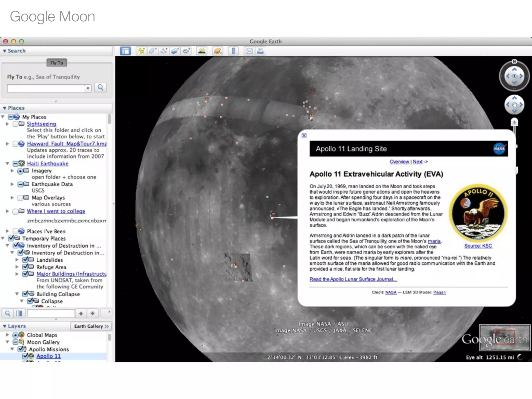The image size is (532, 399).
Task: Click the NASA logo in balloon header
Action: pos(499,149)
